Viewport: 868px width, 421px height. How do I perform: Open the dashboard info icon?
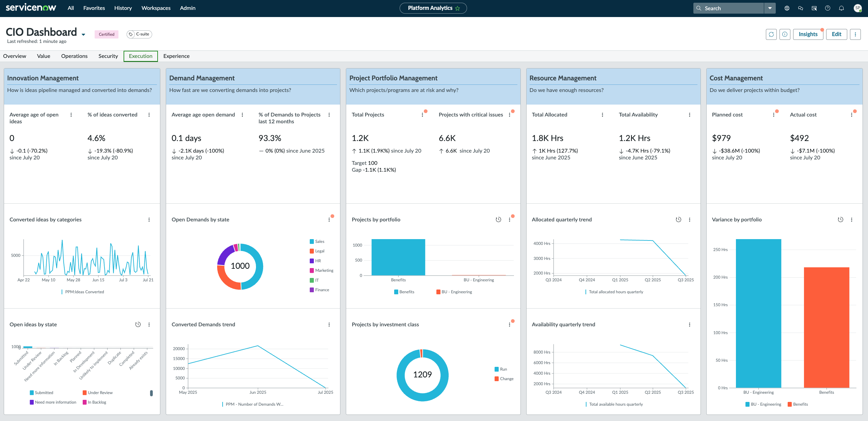pyautogui.click(x=785, y=34)
